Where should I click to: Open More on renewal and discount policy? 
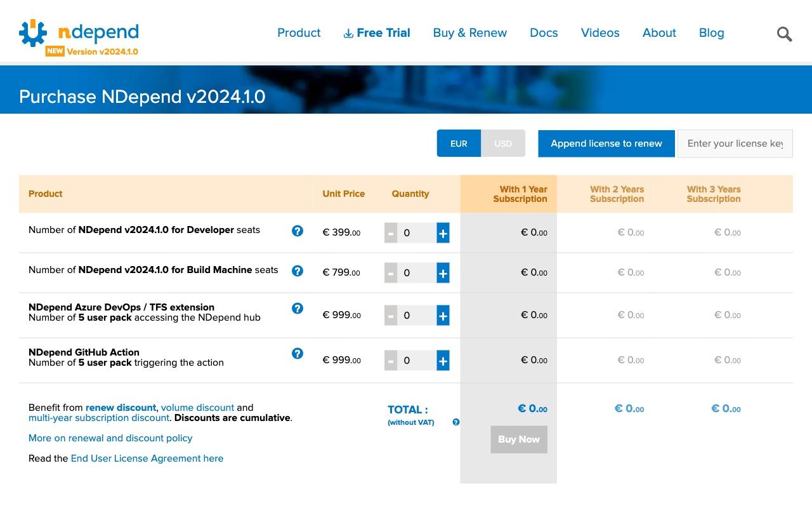coord(110,438)
